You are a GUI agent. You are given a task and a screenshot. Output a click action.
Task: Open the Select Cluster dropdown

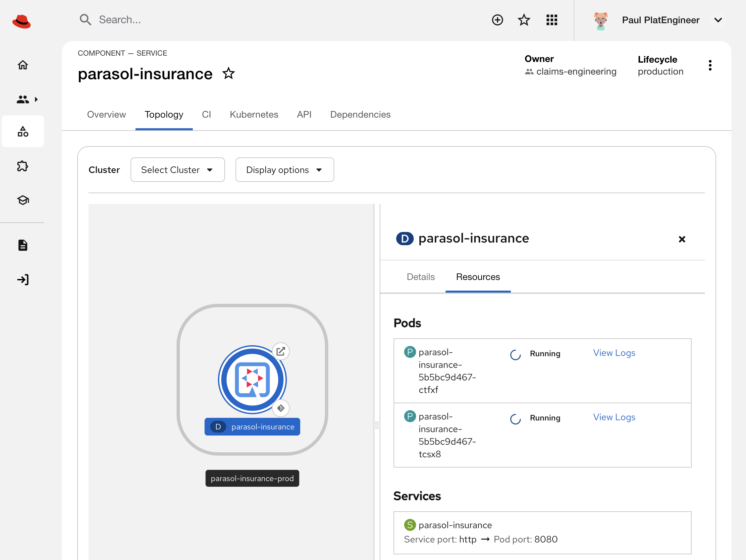(178, 170)
